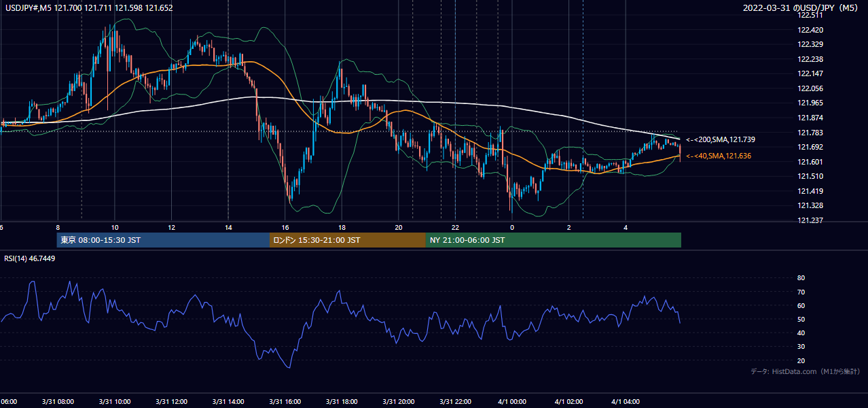Click price axis value 121.601

pos(811,162)
